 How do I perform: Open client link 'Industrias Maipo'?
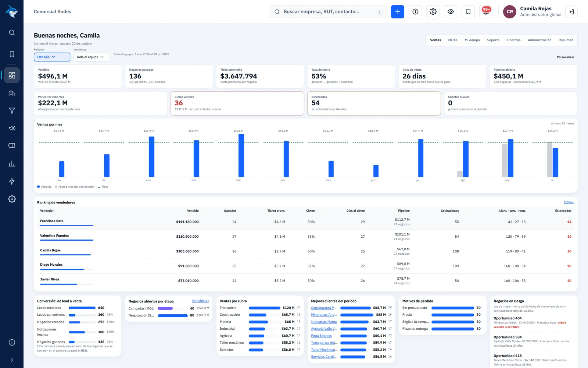pos(324,322)
